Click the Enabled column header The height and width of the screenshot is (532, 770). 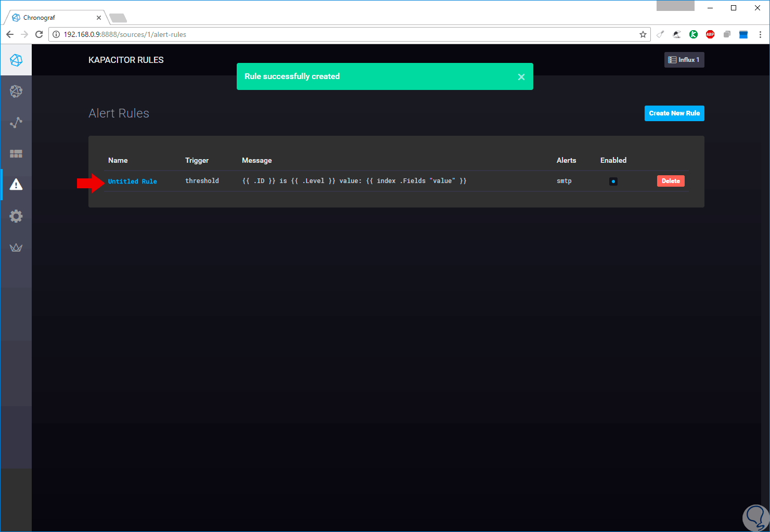[x=613, y=160]
